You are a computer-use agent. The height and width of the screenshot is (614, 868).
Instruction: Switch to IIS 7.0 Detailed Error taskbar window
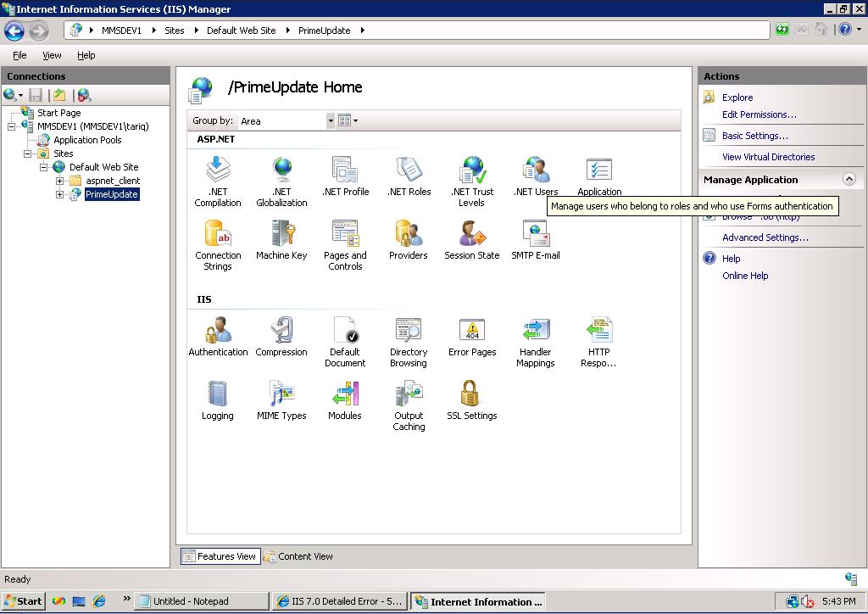coord(340,601)
